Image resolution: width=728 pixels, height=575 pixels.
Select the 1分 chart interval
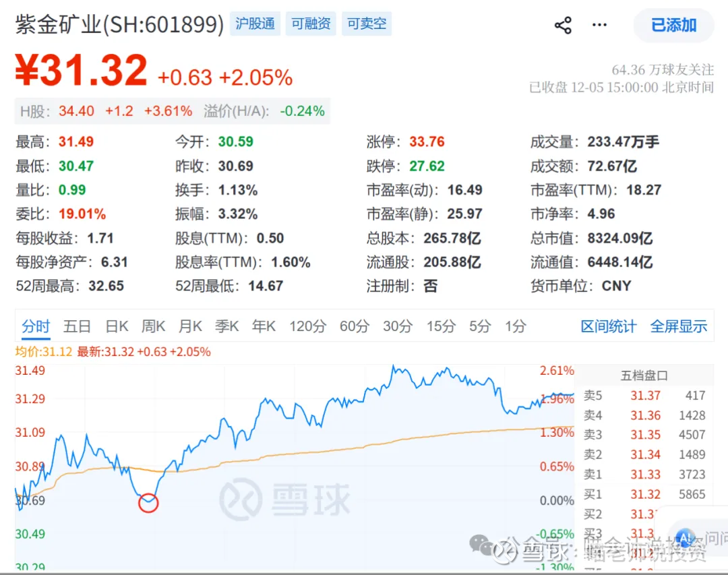(x=515, y=327)
